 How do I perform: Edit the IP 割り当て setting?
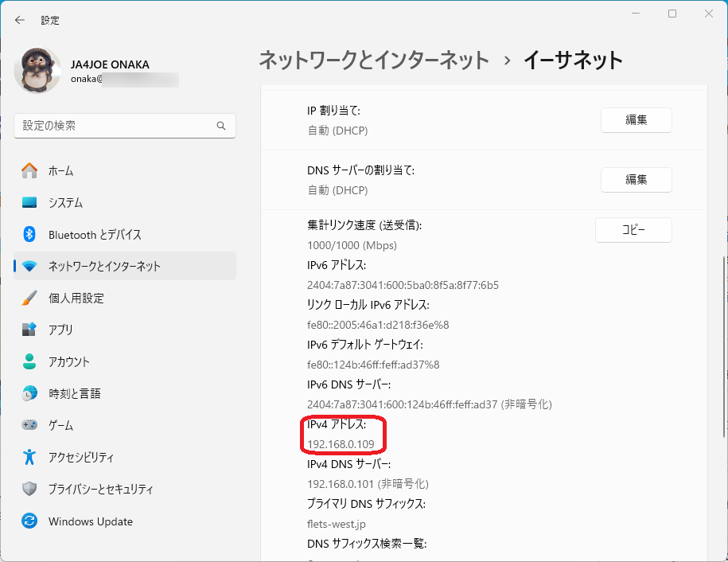pyautogui.click(x=636, y=120)
